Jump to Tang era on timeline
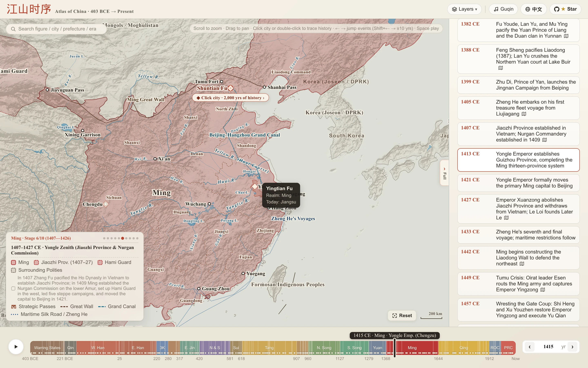The image size is (588, 368). coord(269,348)
